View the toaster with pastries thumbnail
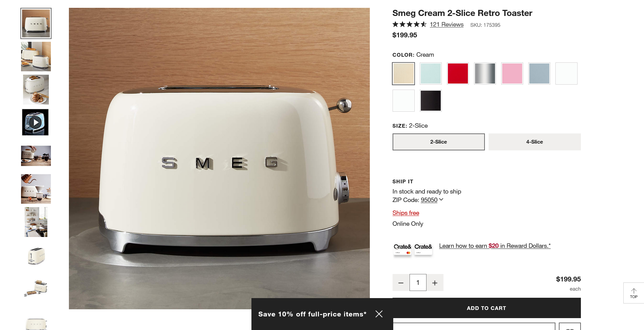 pyautogui.click(x=36, y=90)
